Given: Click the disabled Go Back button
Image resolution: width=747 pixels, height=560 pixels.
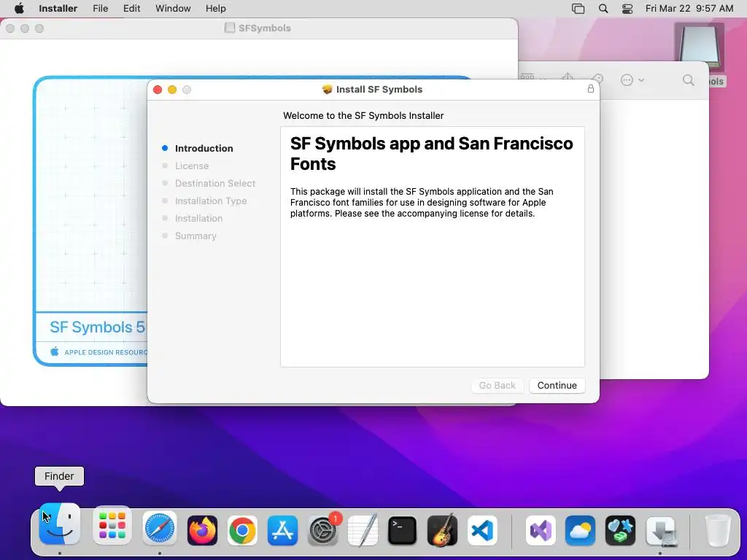Looking at the screenshot, I should [x=497, y=385].
